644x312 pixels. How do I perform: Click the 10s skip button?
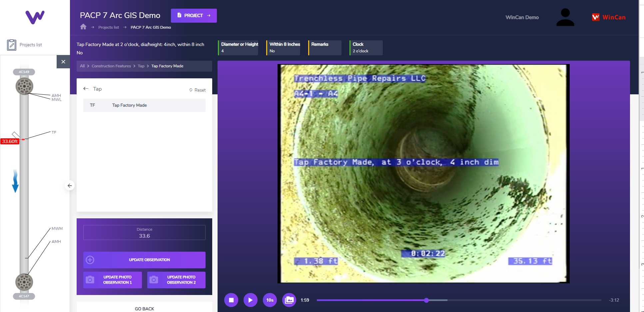coord(270,300)
